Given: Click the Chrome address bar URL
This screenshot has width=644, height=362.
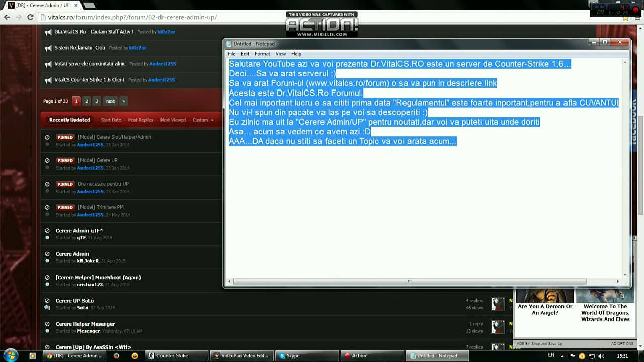Looking at the screenshot, I should (x=133, y=17).
